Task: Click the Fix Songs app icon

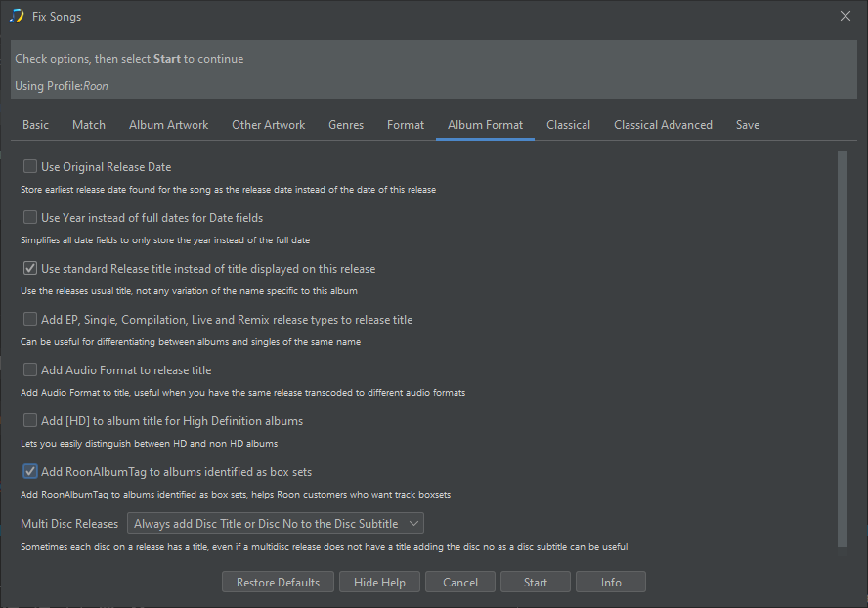Action: pos(17,16)
